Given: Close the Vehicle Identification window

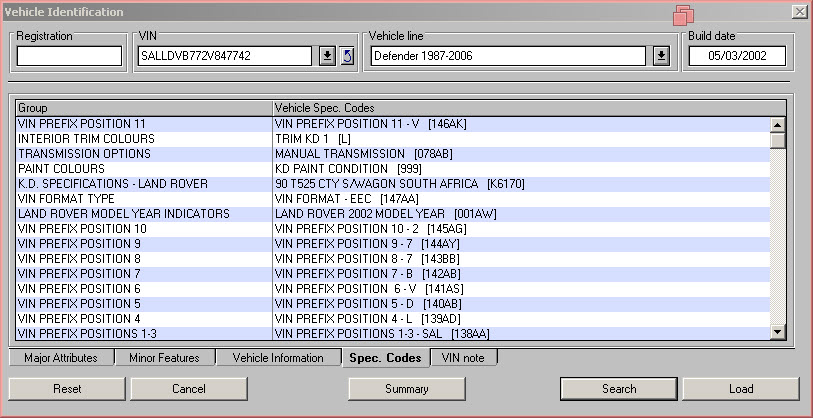Looking at the screenshot, I should coord(800,12).
